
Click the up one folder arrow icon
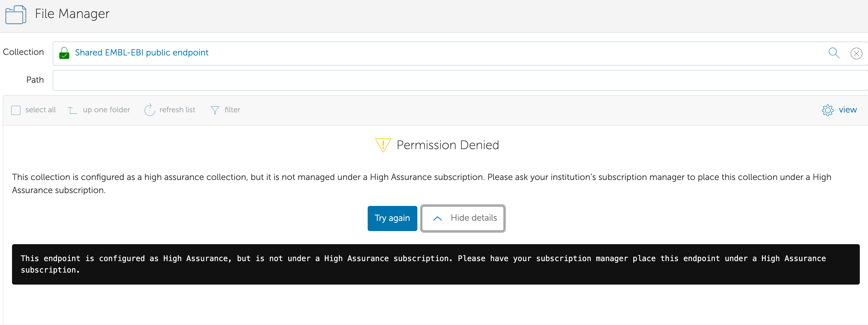point(72,110)
